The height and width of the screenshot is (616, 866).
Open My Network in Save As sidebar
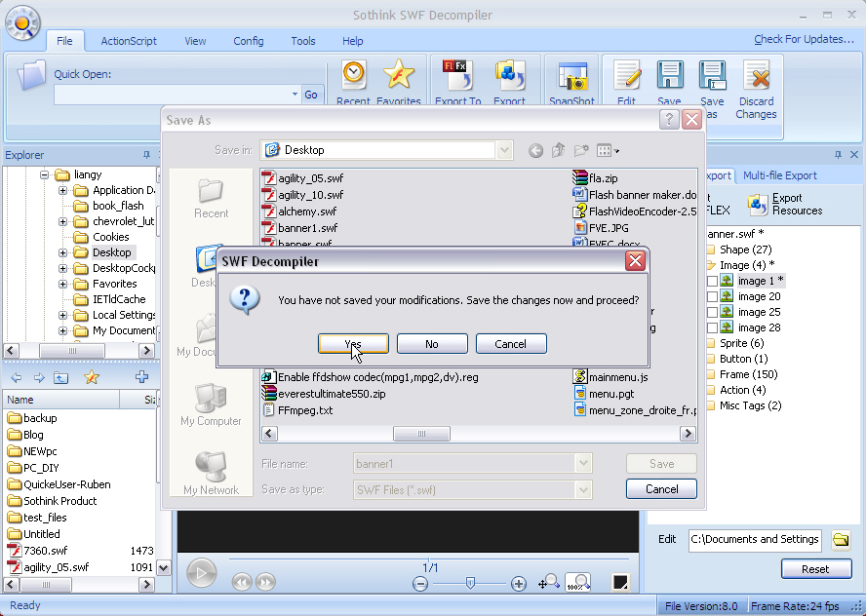coord(211,474)
